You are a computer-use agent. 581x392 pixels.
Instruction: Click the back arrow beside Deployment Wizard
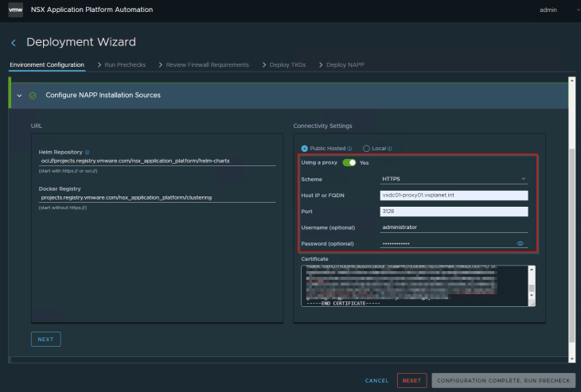click(x=14, y=43)
